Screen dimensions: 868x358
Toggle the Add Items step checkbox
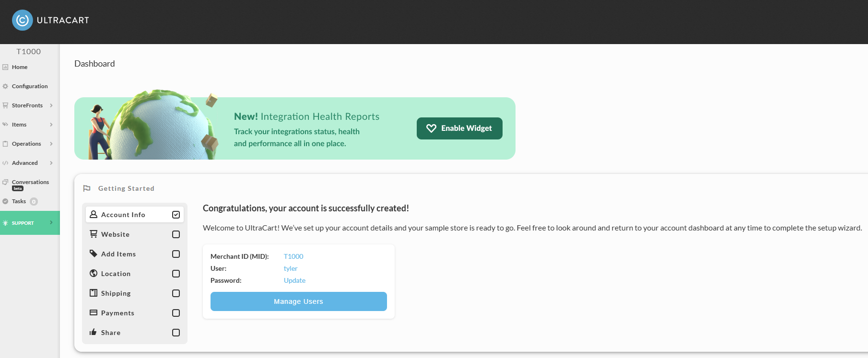coord(176,254)
